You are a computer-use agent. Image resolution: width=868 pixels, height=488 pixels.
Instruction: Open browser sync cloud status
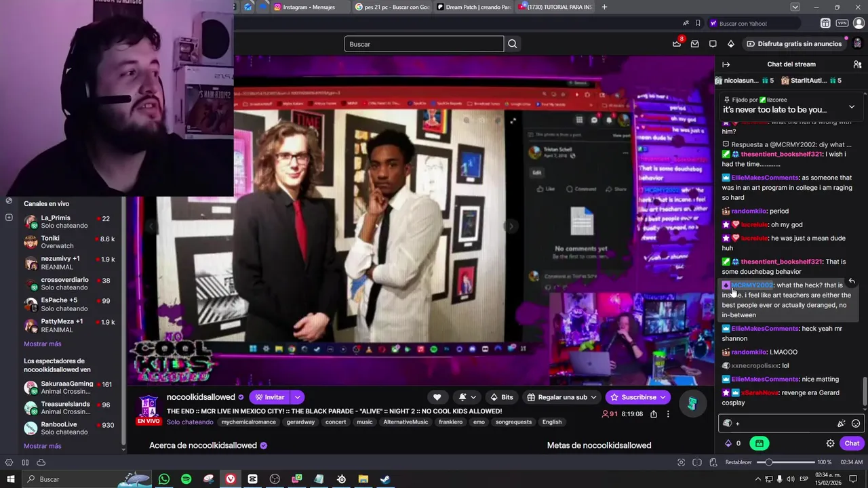click(41, 462)
